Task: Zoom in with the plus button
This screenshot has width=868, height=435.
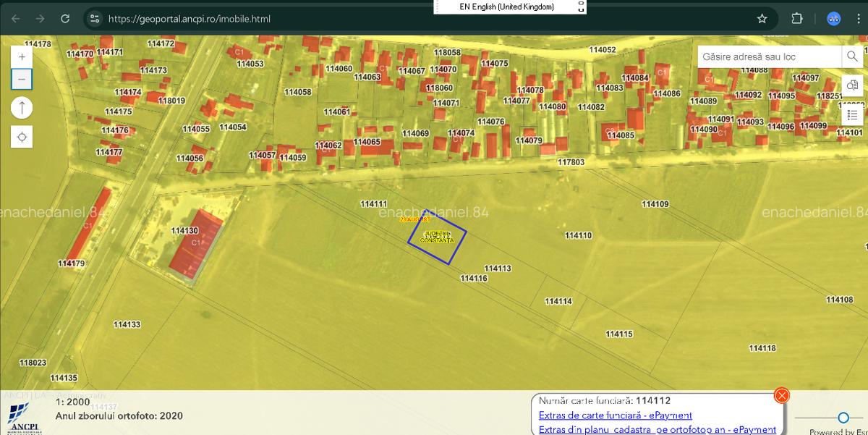Action: coord(22,56)
